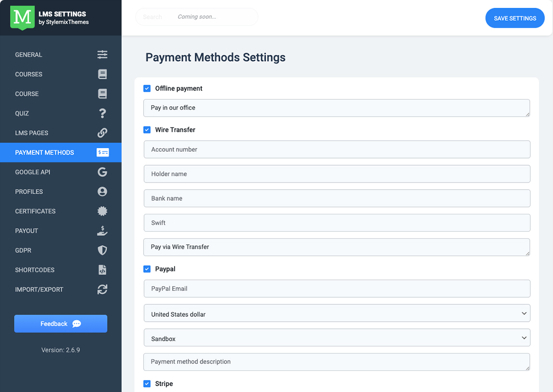Screen dimensions: 553x392
Task: Toggle the Wire Transfer checkbox
Action: click(x=147, y=130)
